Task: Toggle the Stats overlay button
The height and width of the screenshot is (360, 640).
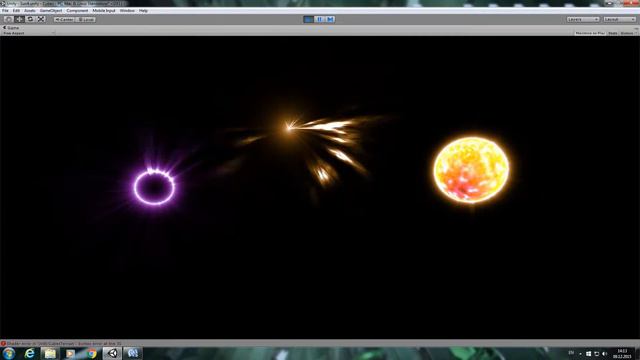Action: [x=613, y=33]
